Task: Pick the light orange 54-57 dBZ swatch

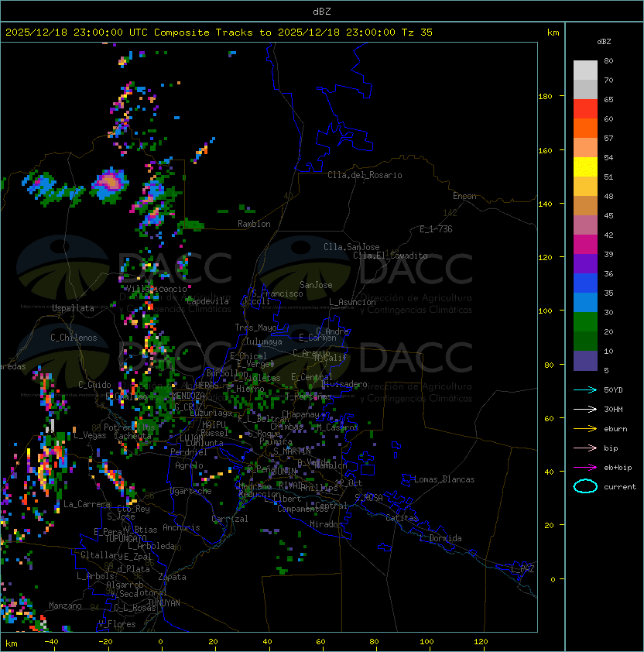Action: click(585, 148)
